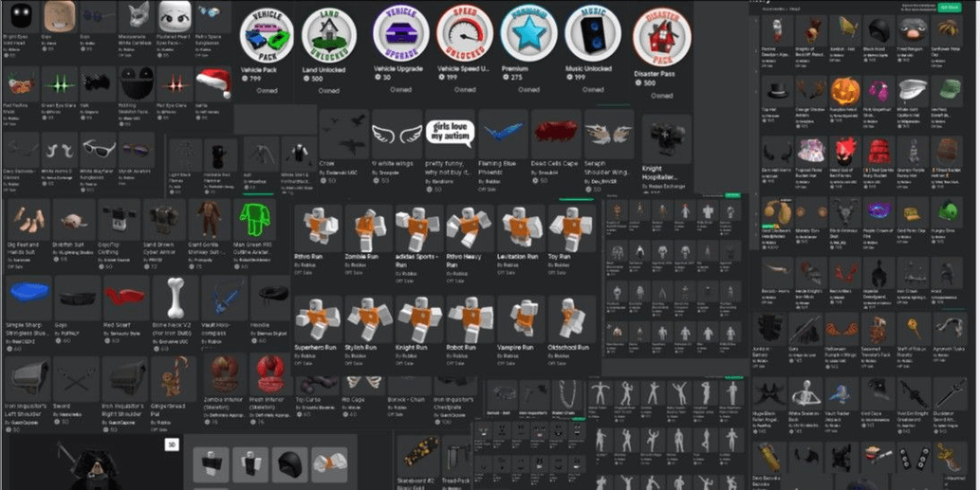Select the Zombie Run animation

[x=369, y=227]
